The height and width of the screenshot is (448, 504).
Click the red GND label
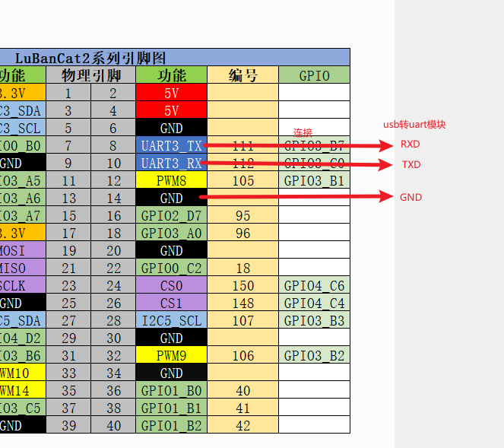click(x=410, y=197)
